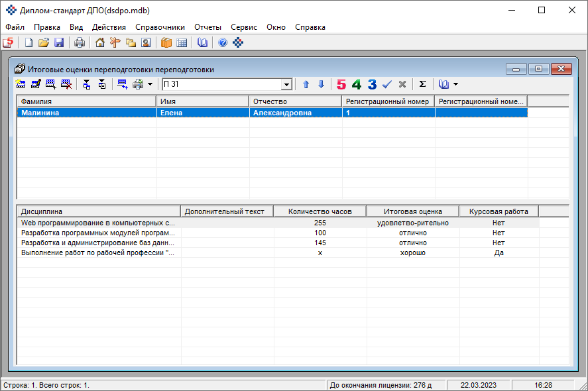This screenshot has width=588, height=391.
Task: Set grade with the blue 3 icon
Action: pyautogui.click(x=372, y=85)
